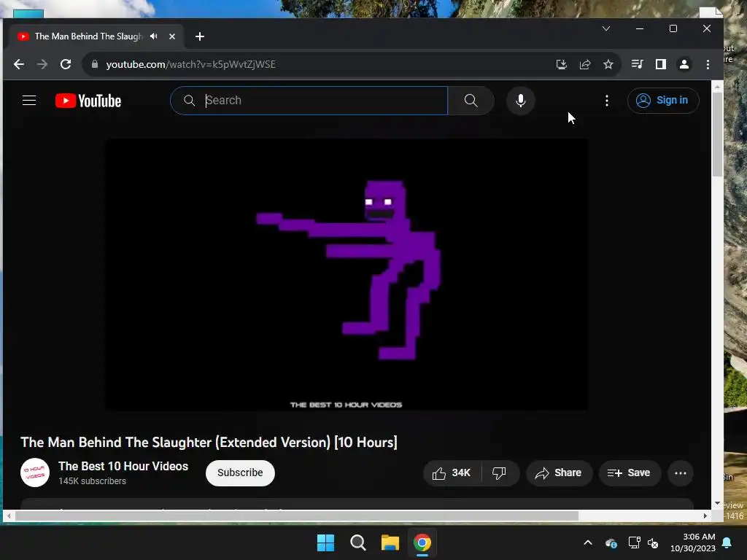Reload the YouTube page
The height and width of the screenshot is (560, 747).
click(x=66, y=64)
